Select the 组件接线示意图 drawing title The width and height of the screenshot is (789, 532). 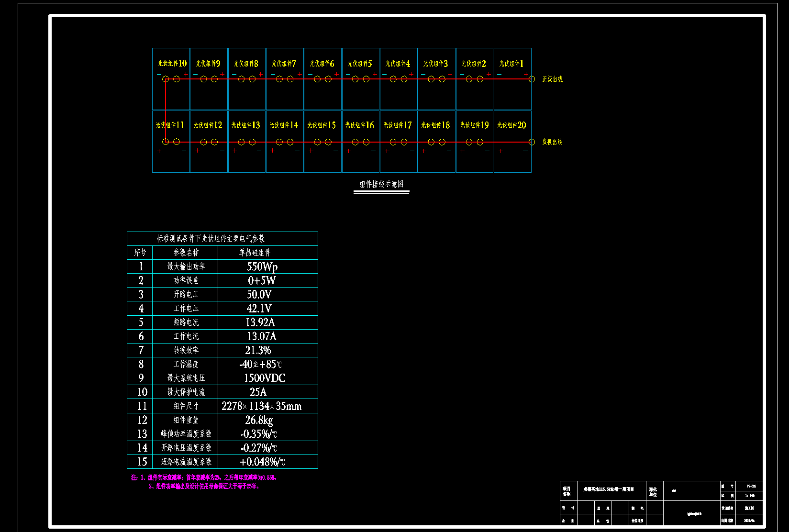coord(381,184)
